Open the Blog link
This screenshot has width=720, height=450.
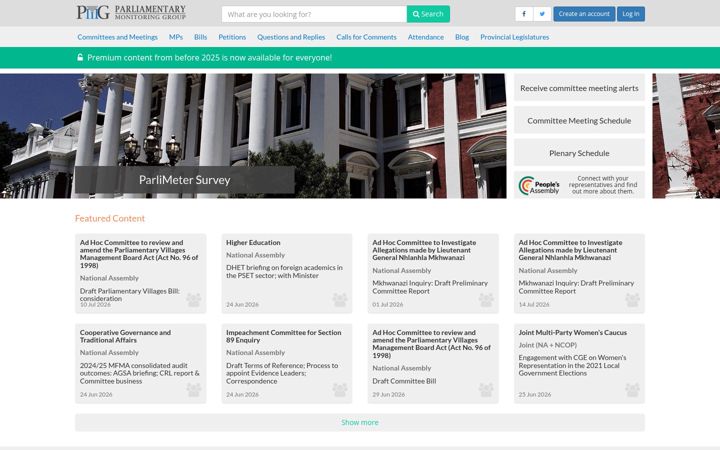click(462, 37)
